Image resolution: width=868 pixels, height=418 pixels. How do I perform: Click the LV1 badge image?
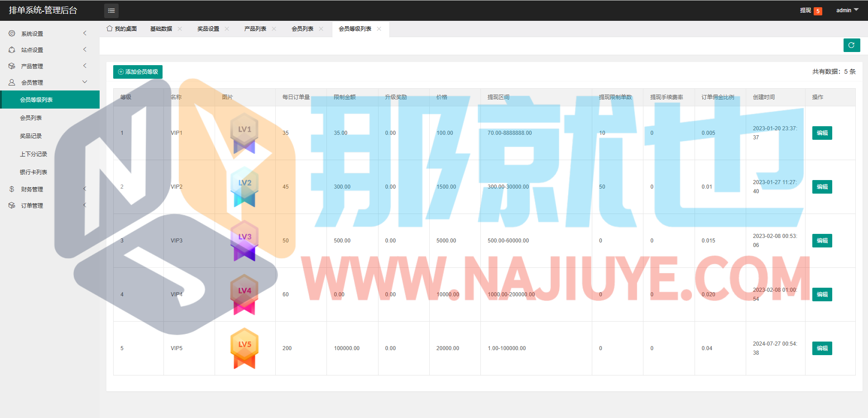coord(245,133)
